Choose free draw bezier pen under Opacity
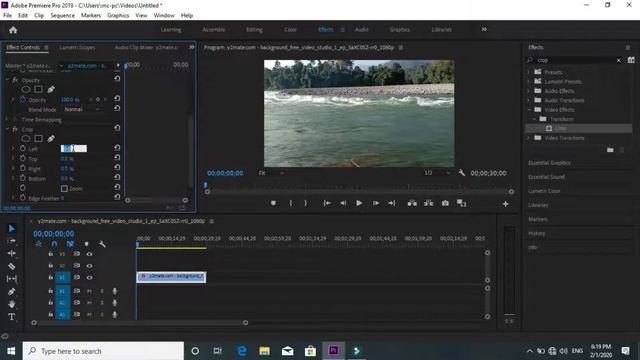The width and height of the screenshot is (640, 360). coord(51,89)
